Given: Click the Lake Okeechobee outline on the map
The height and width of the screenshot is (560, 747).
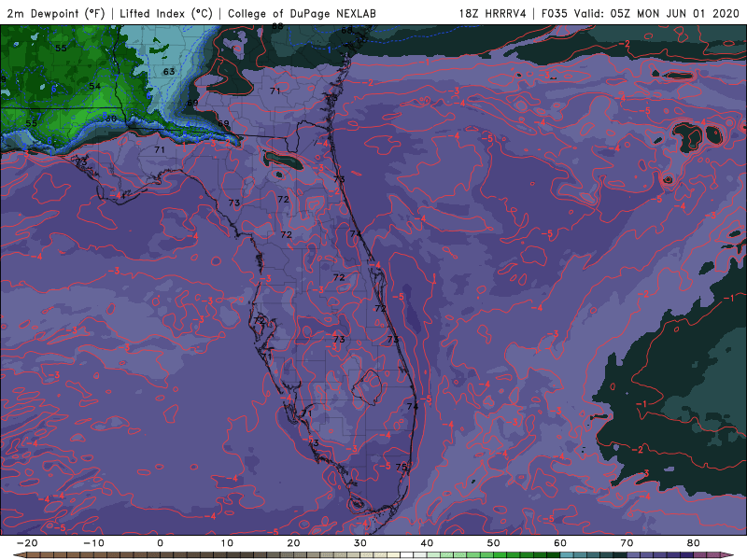Looking at the screenshot, I should click(367, 387).
